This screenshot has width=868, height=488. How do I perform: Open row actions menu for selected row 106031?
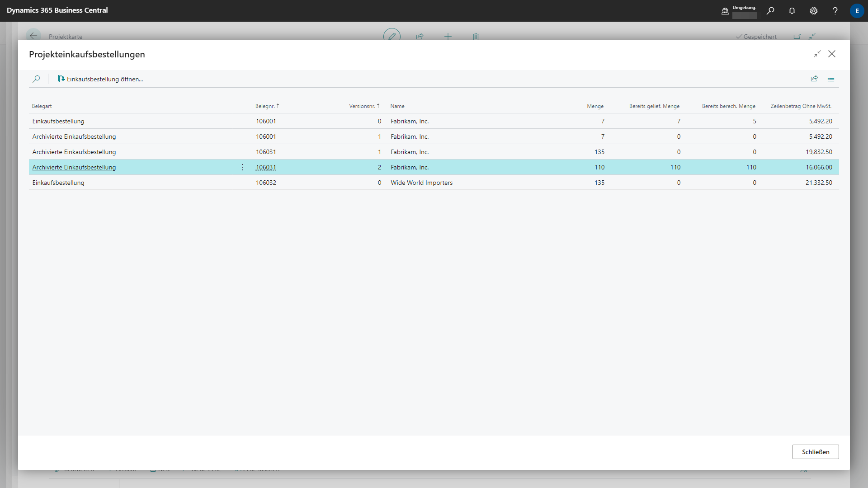(x=242, y=167)
